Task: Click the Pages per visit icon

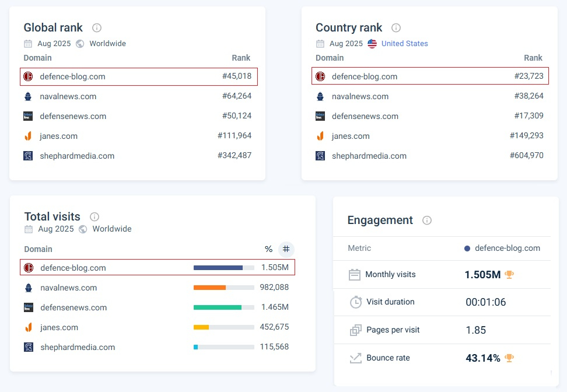Action: tap(355, 330)
